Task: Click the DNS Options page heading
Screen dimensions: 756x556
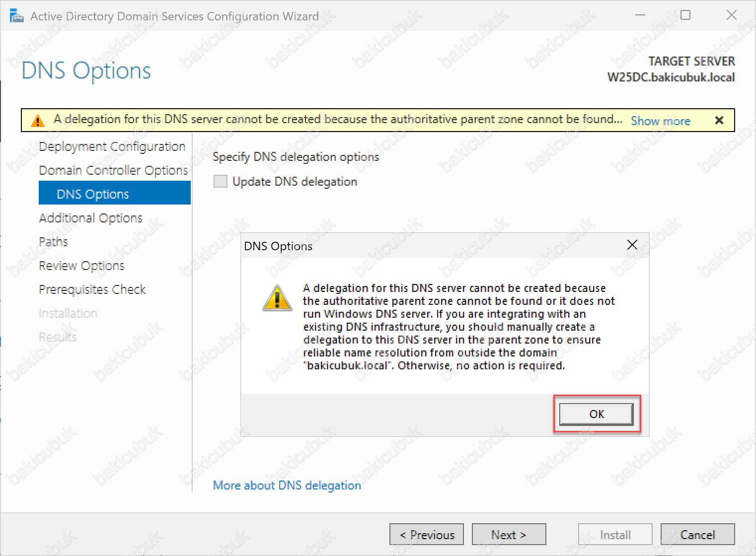Action: point(86,70)
